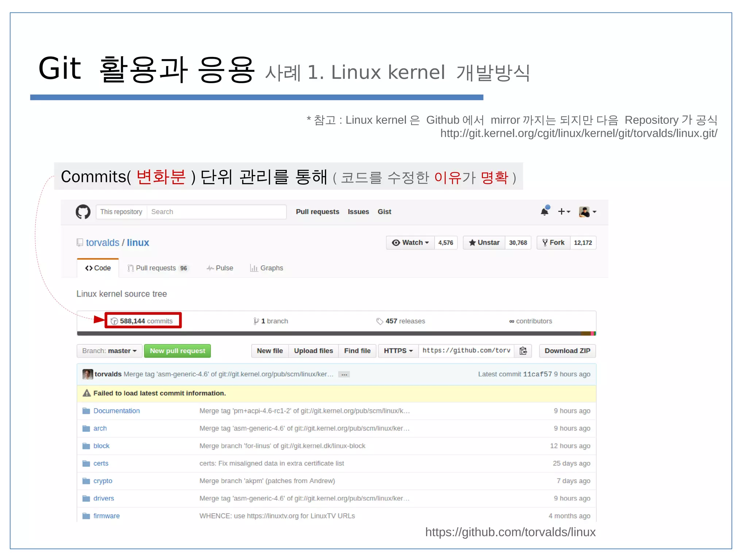Open the crypto folder link

pyautogui.click(x=103, y=481)
